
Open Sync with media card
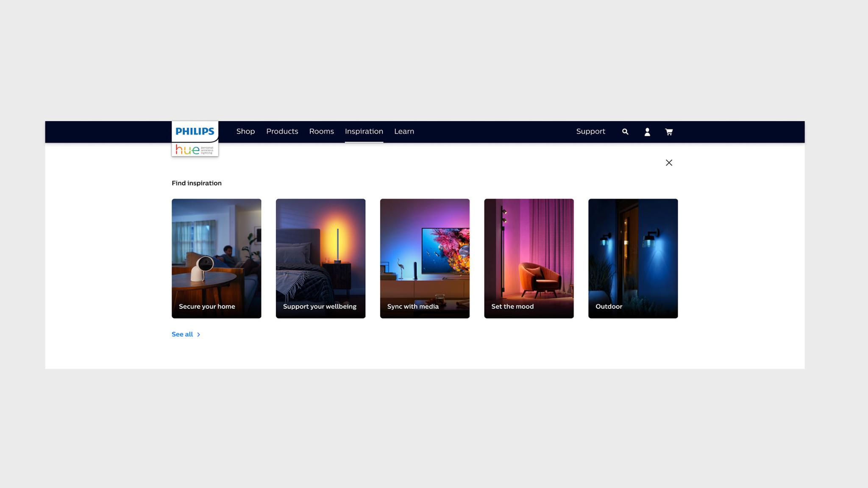click(425, 258)
